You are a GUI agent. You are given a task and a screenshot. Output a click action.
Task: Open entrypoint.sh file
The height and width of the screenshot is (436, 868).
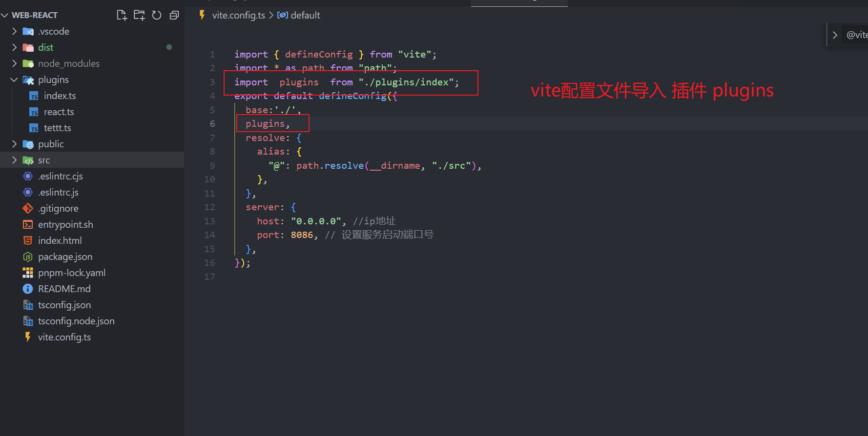[65, 224]
